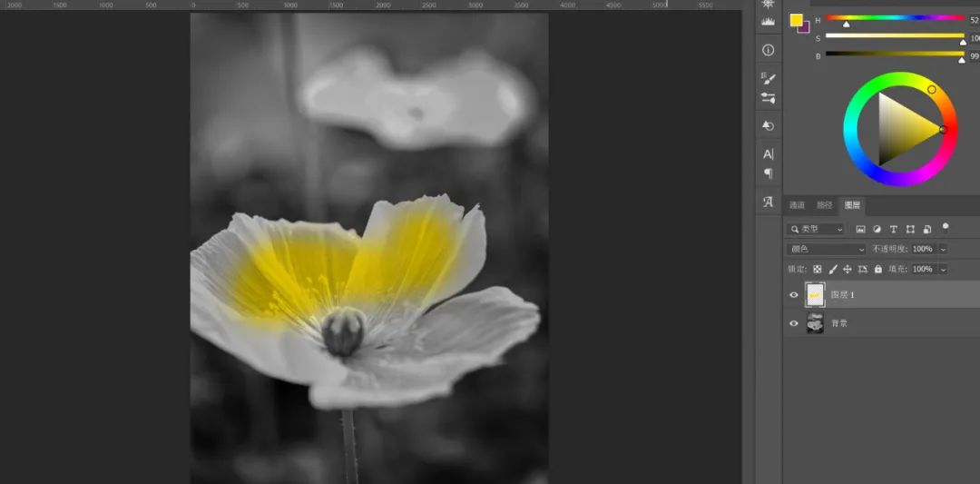This screenshot has width=980, height=484.
Task: Open the Paragraph panel icon
Action: pyautogui.click(x=769, y=173)
